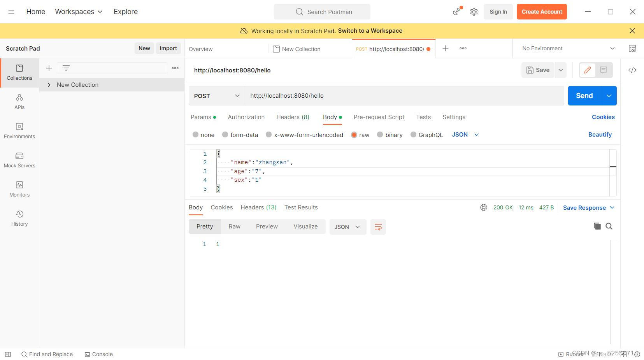Open the comments icon
Screen dimensions: 644x360
tap(604, 70)
